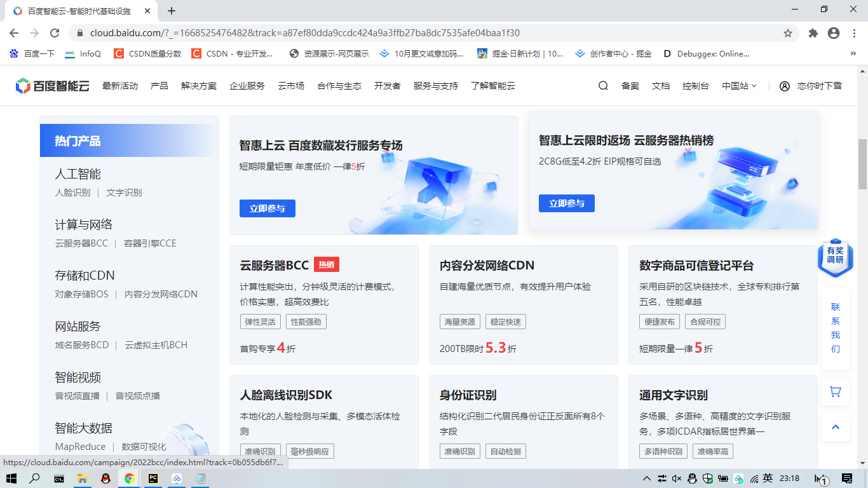Click the 文档 header link
The width and height of the screenshot is (868, 488).
[661, 86]
